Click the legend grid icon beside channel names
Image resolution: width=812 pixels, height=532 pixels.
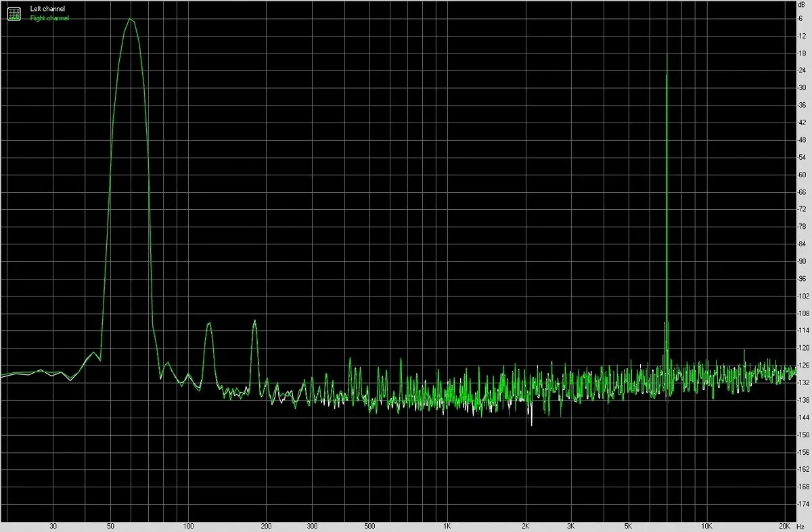(14, 13)
